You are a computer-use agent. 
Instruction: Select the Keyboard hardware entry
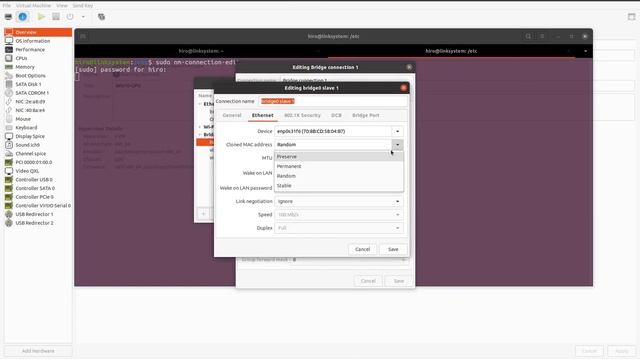point(38,127)
